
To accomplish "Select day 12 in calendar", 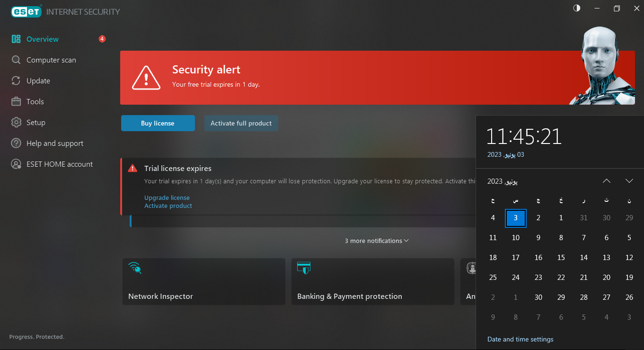I will (629, 258).
